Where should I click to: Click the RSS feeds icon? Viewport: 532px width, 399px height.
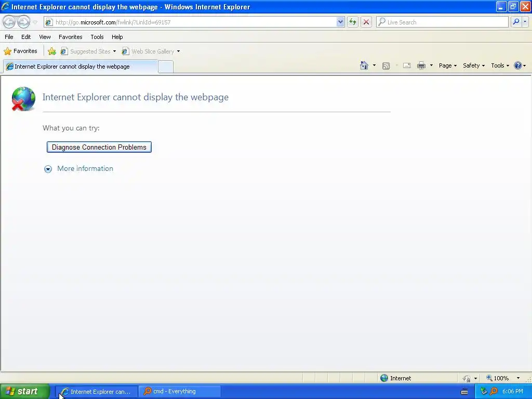[x=386, y=66]
